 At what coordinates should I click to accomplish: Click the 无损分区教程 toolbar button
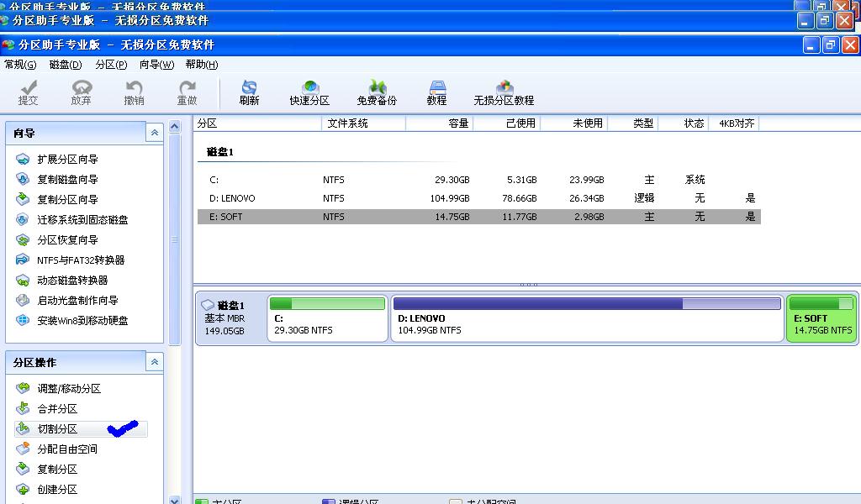504,92
